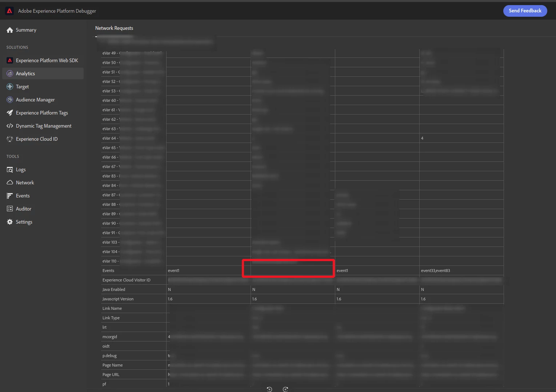The width and height of the screenshot is (556, 392).
Task: Click the Java Enabled row label
Action: pos(114,289)
